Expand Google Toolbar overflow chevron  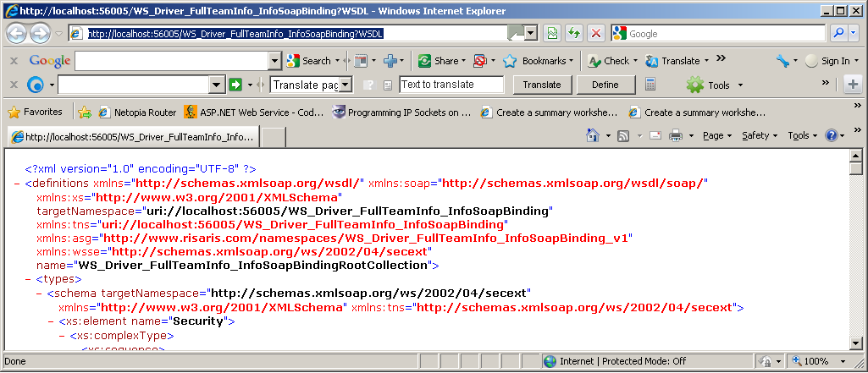(x=720, y=58)
